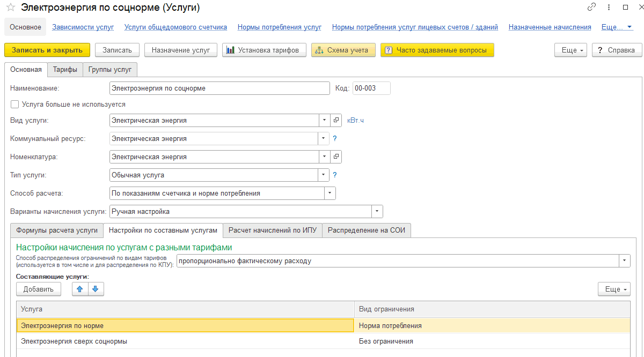Image resolution: width=644 pixels, height=357 pixels.
Task: Click the Норма потребления cell
Action: [x=492, y=325]
